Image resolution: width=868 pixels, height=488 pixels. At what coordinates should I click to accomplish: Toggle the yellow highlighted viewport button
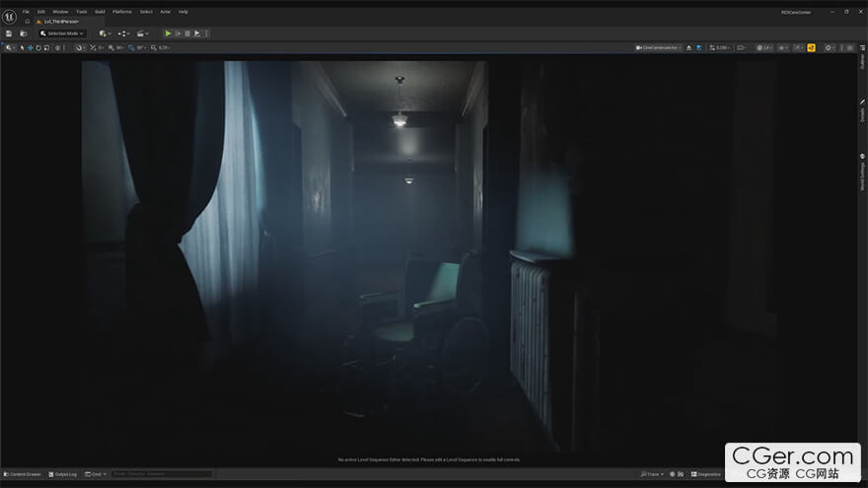[812, 47]
